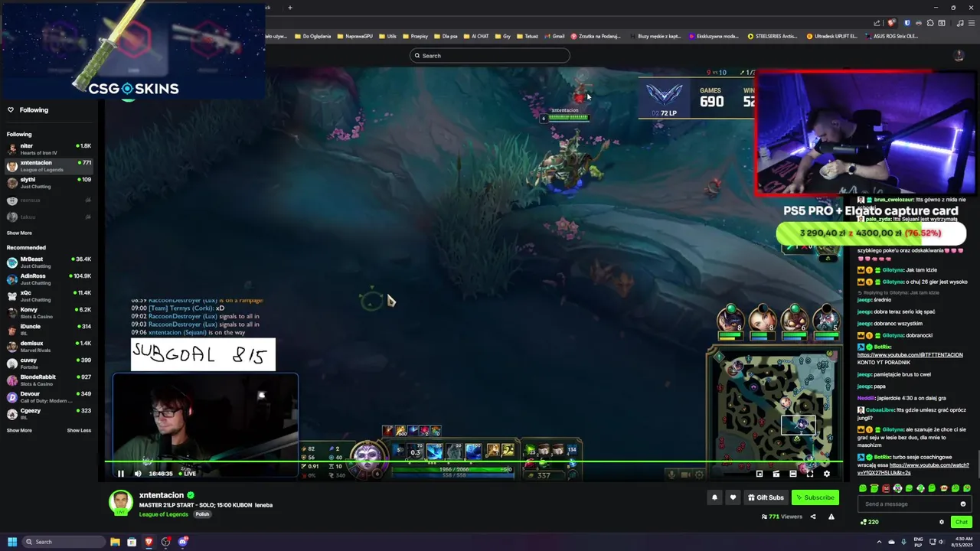Open browser extensions puzzle icon
980x551 pixels.
[929, 23]
